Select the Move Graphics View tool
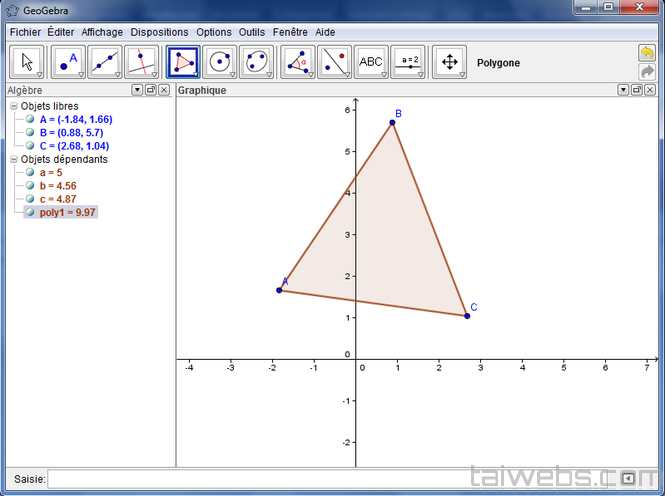This screenshot has width=665, height=496. [450, 62]
